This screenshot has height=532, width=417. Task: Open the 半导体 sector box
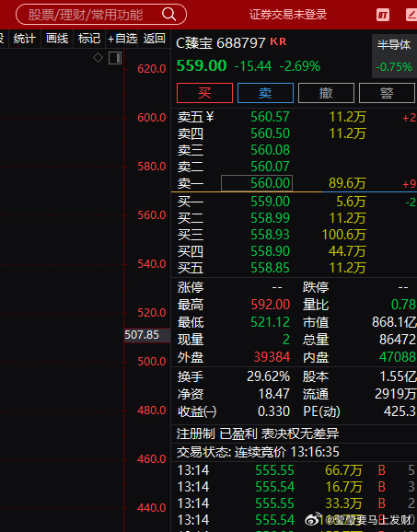[394, 55]
